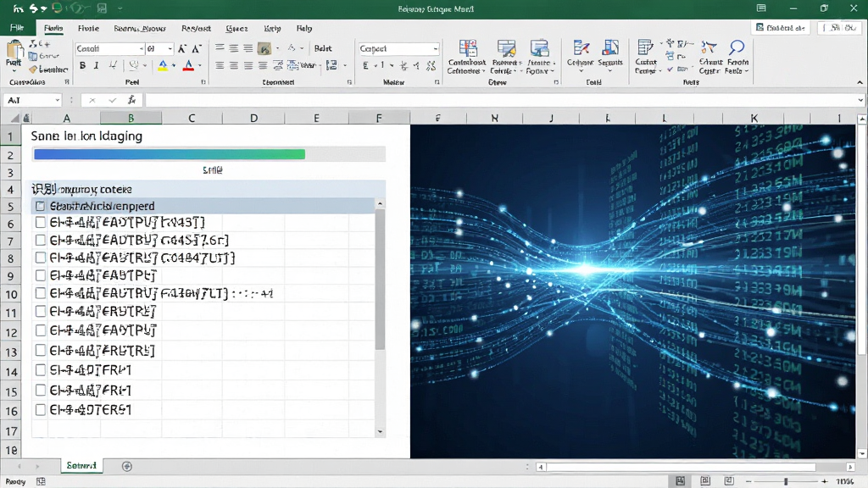Open the Help tab in the ribbon
The image size is (868, 488).
tap(304, 28)
